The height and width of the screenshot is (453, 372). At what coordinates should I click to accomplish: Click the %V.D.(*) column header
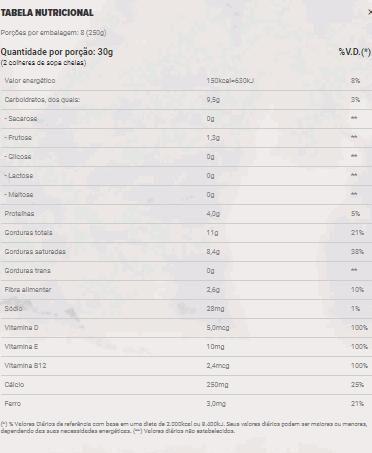click(354, 52)
